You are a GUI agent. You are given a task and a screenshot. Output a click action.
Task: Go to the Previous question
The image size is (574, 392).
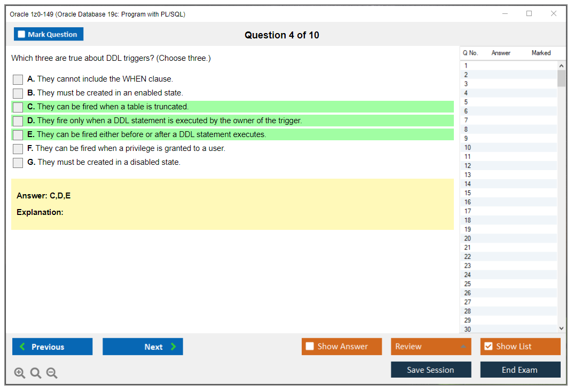pos(52,347)
